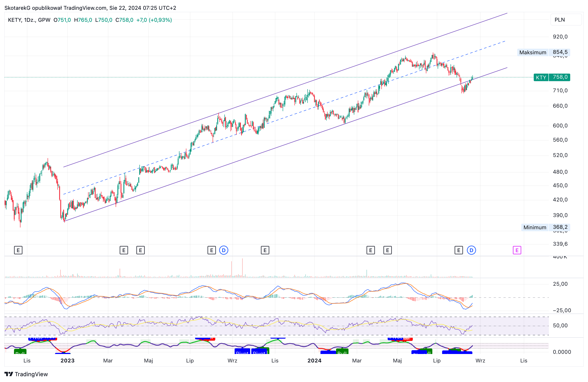Click the blue D dividend marker in 2024
588x382 pixels.
(x=471, y=250)
